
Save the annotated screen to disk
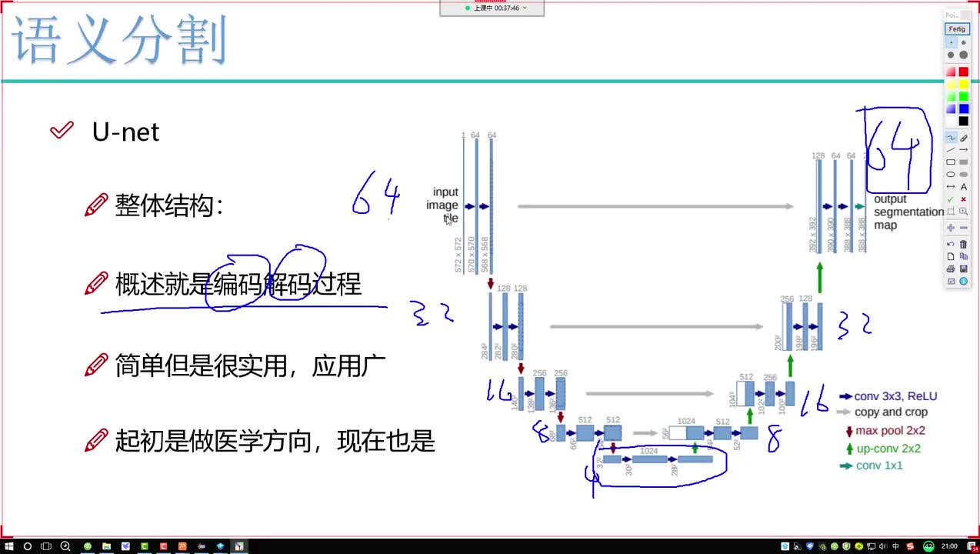click(963, 269)
